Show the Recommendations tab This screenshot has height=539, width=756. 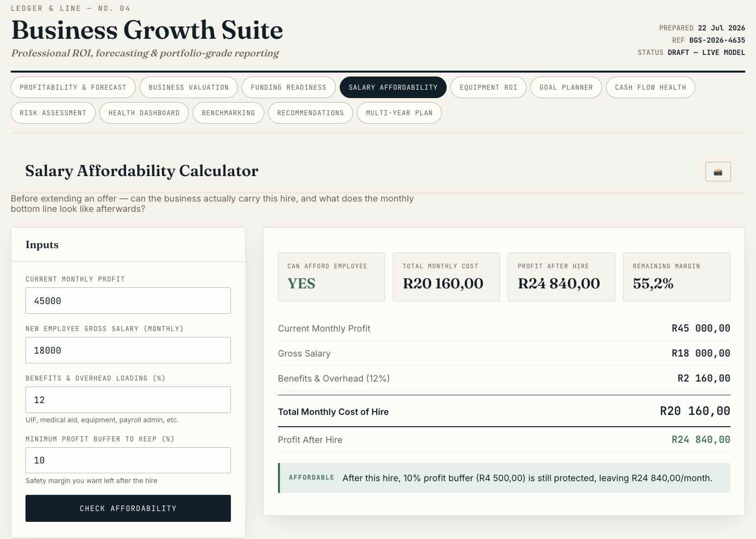[x=310, y=113]
